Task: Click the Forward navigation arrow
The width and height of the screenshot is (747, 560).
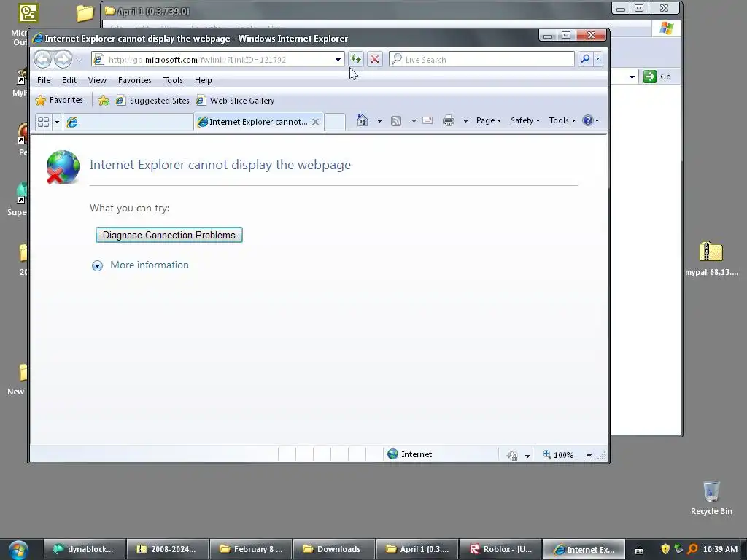Action: point(63,59)
